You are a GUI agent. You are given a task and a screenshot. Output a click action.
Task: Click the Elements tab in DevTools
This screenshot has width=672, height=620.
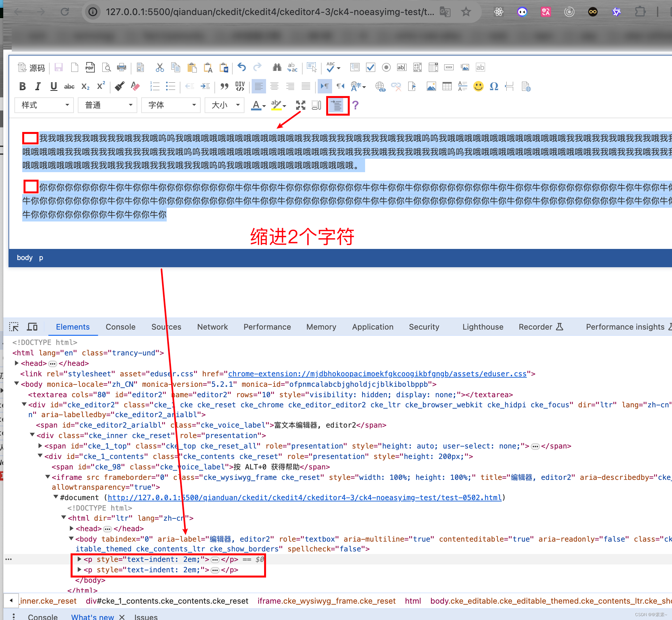(73, 327)
